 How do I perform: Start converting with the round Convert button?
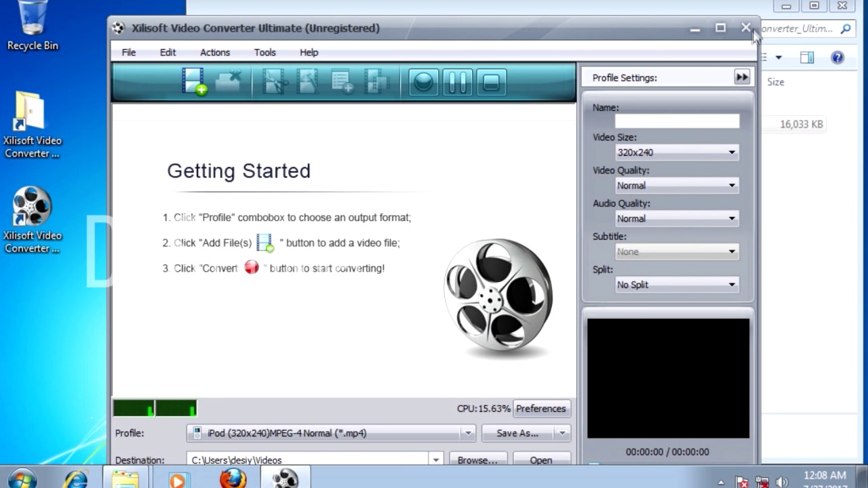pyautogui.click(x=423, y=83)
